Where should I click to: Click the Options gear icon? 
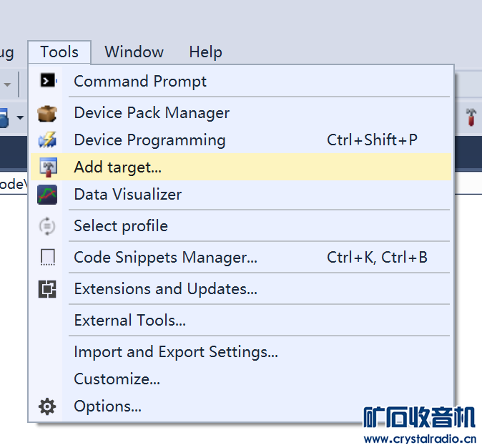coord(47,406)
